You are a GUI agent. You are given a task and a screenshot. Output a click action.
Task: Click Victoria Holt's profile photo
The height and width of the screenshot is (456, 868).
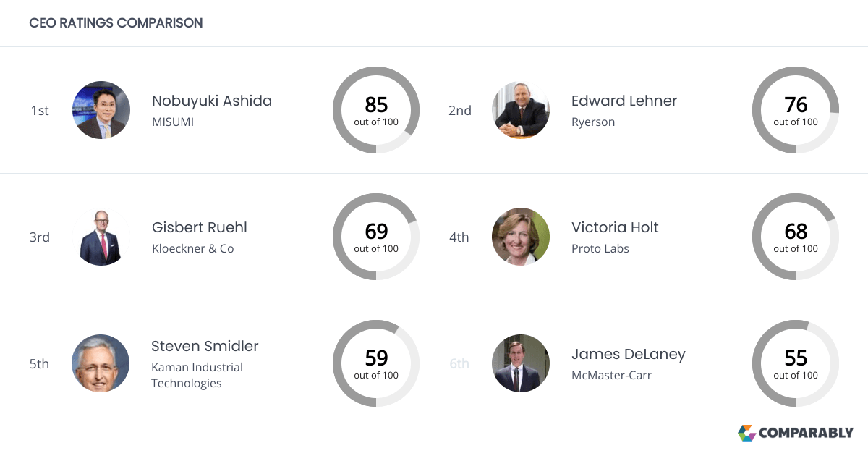click(521, 237)
